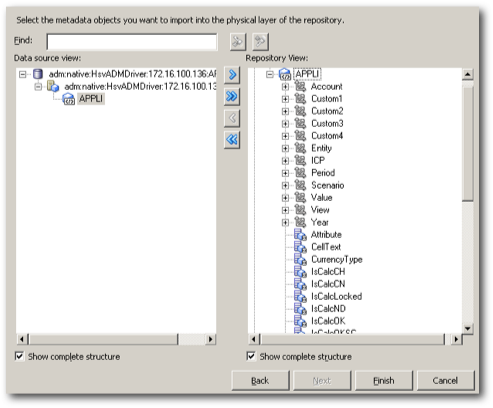Expand the Value dimension
Viewport: 493px width, 408px height.
point(285,198)
